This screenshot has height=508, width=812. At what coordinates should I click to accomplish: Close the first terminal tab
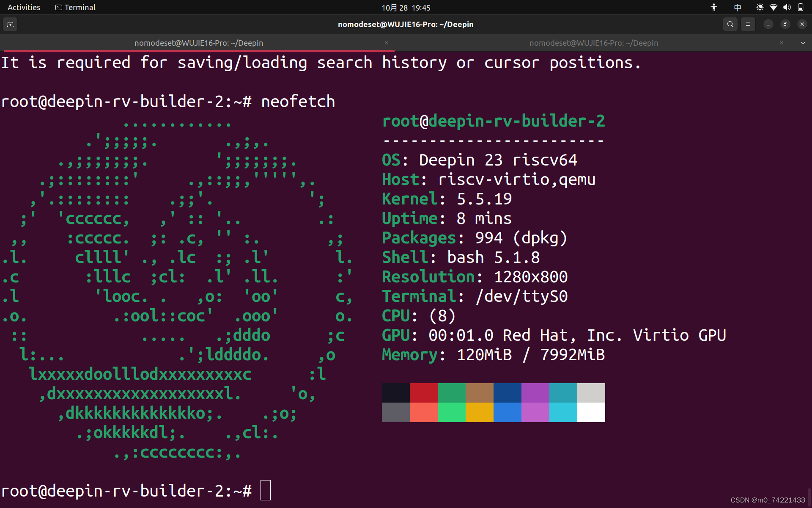point(386,43)
